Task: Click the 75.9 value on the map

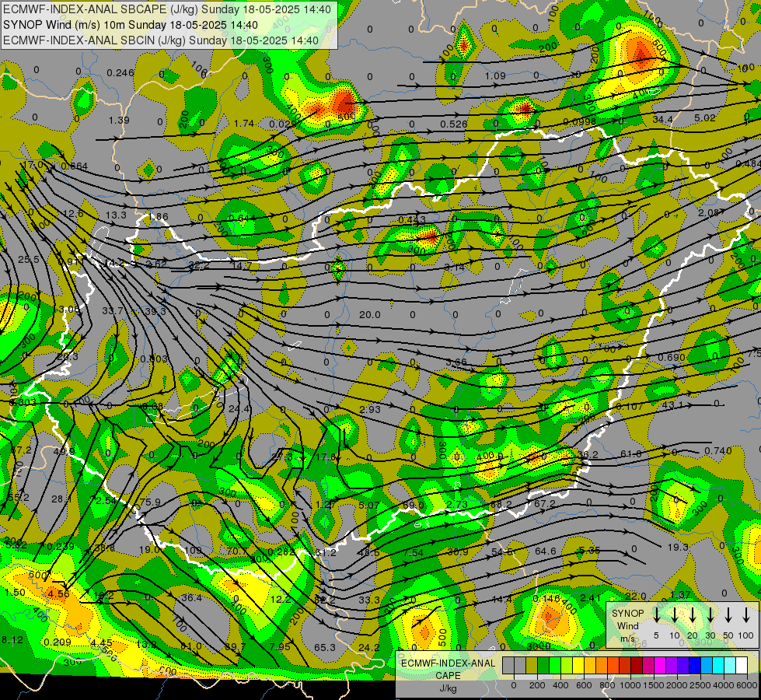Action: 150,502
